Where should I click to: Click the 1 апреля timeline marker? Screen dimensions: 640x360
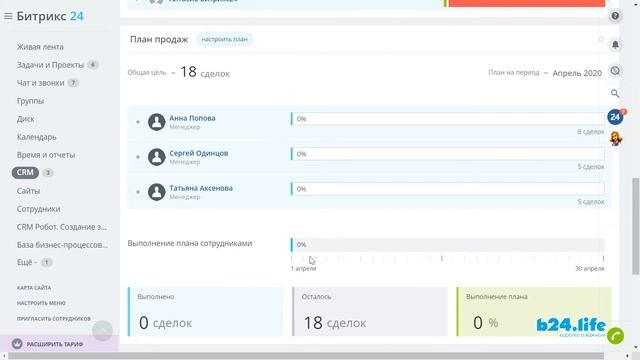coord(303,269)
